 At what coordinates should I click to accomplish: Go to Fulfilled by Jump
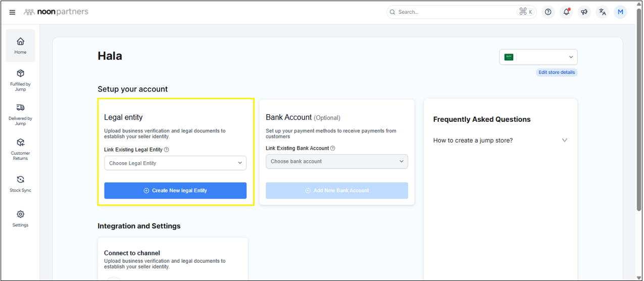21,80
